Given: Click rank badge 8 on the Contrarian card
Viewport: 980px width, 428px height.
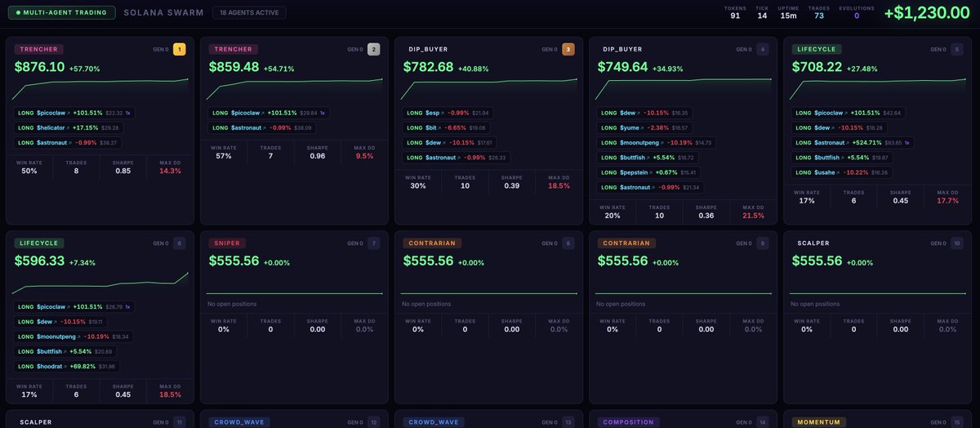Looking at the screenshot, I should pos(568,243).
